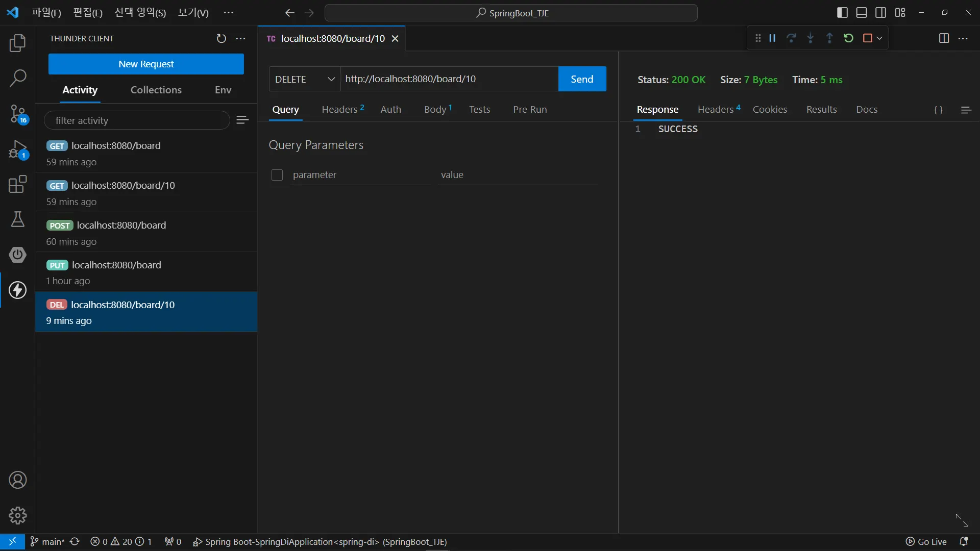This screenshot has height=551, width=980.
Task: Switch to the Collections tab
Action: click(x=156, y=90)
